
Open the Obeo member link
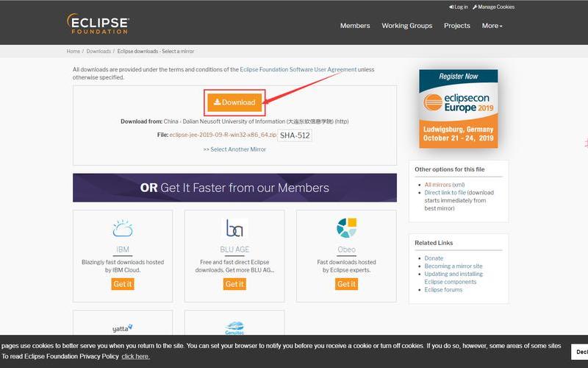[x=346, y=250]
